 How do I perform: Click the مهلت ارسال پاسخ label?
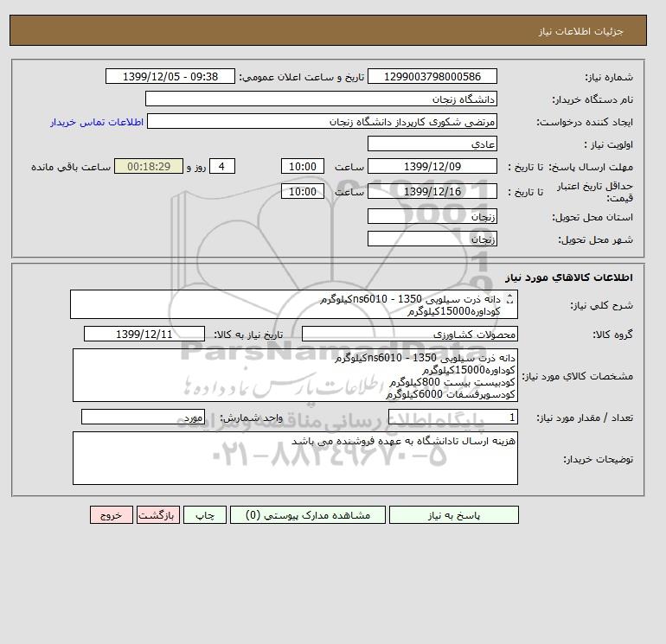(x=591, y=167)
